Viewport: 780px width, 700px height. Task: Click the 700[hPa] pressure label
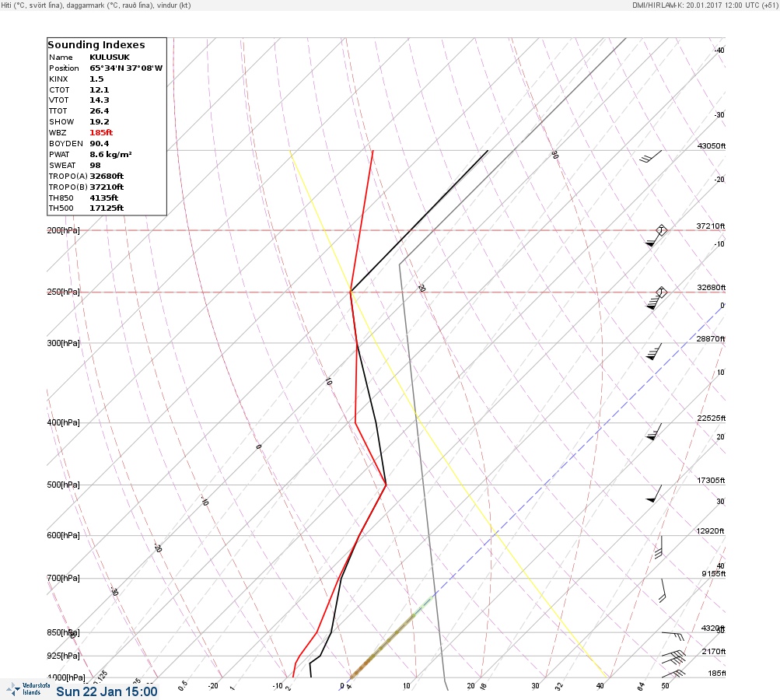pyautogui.click(x=63, y=578)
